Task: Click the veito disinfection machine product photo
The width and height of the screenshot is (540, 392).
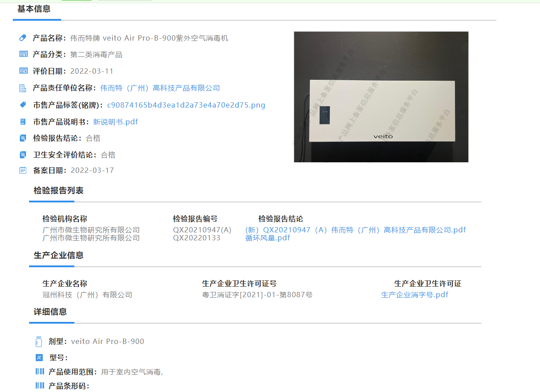Action: pos(381,97)
